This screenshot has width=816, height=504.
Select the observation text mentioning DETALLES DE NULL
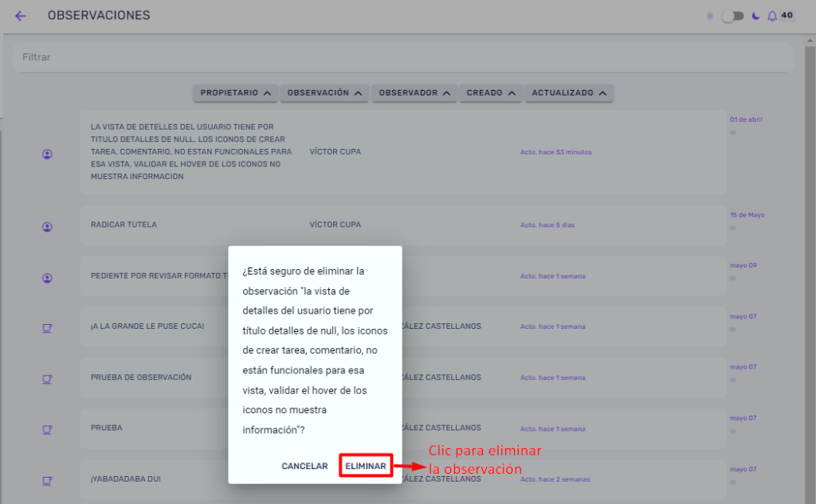click(x=191, y=151)
